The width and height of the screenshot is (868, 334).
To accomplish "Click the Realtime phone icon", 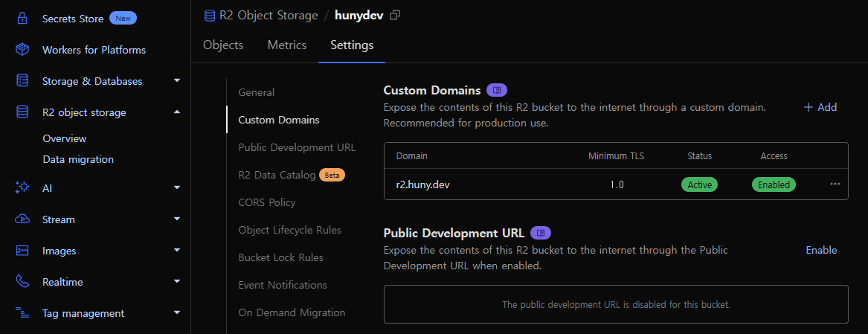I will coord(22,282).
